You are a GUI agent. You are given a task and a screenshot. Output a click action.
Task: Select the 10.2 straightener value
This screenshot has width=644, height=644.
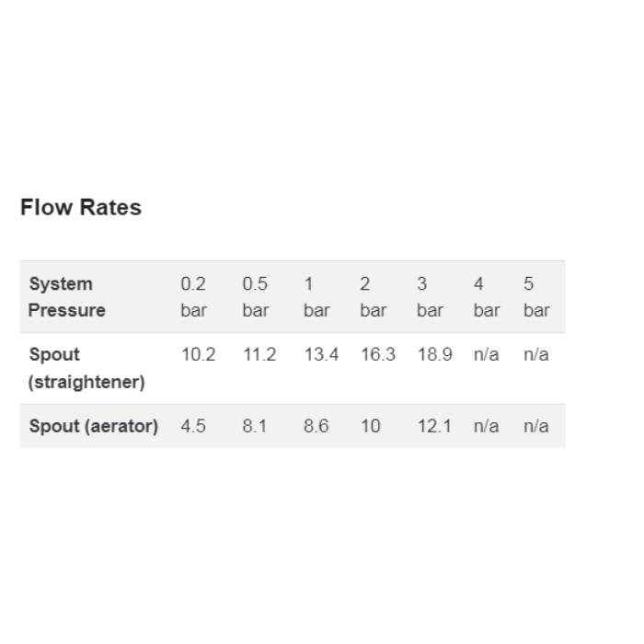198,354
